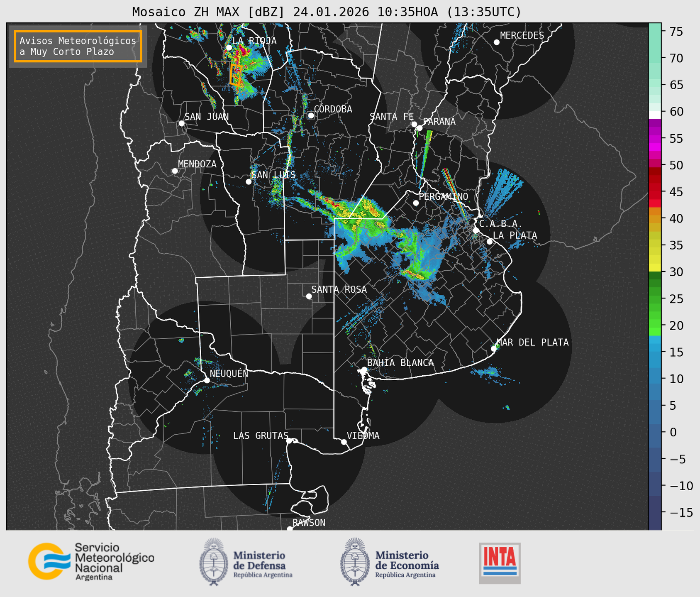Click the orange warning polygon near La Rioja
Image resolution: width=700 pixels, height=597 pixels.
(x=236, y=75)
